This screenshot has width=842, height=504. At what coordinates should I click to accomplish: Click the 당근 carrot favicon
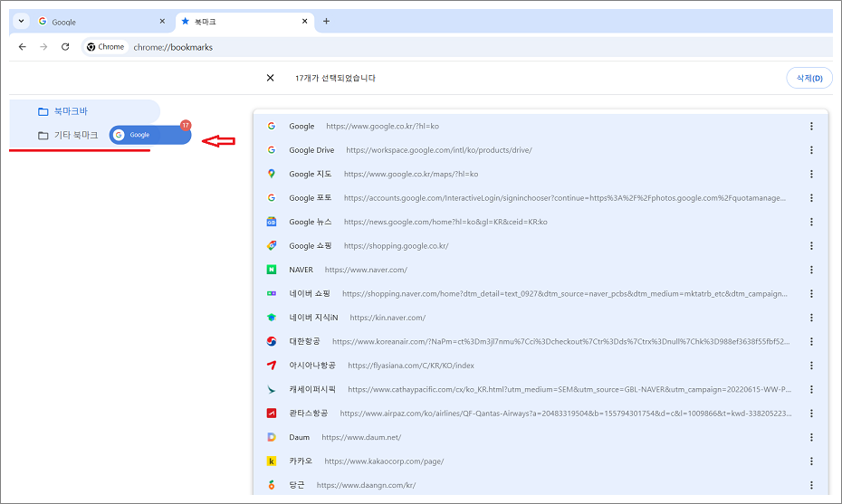[272, 485]
